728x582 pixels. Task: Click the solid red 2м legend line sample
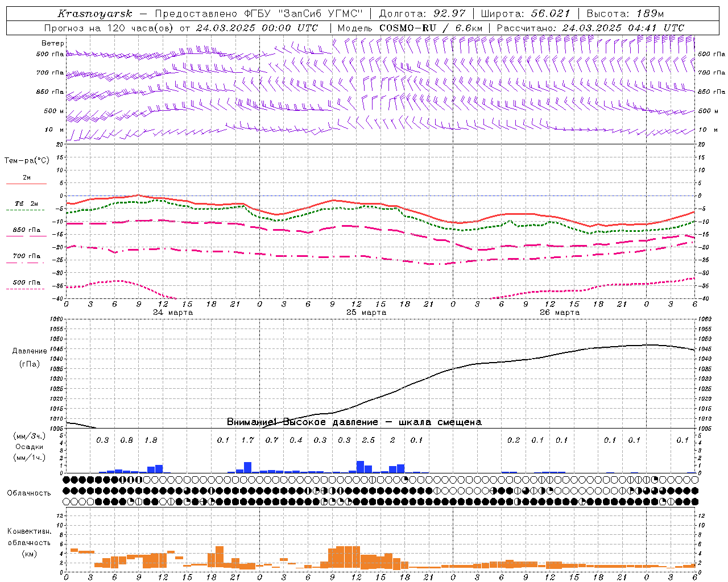click(26, 184)
